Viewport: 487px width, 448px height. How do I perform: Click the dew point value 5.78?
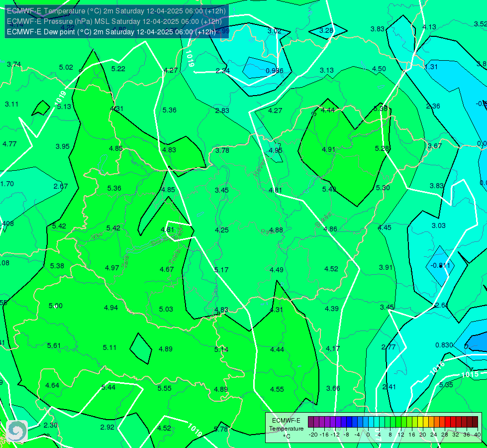(221, 429)
